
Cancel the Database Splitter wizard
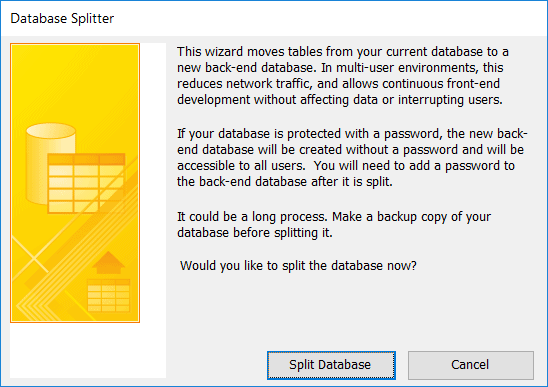point(470,365)
